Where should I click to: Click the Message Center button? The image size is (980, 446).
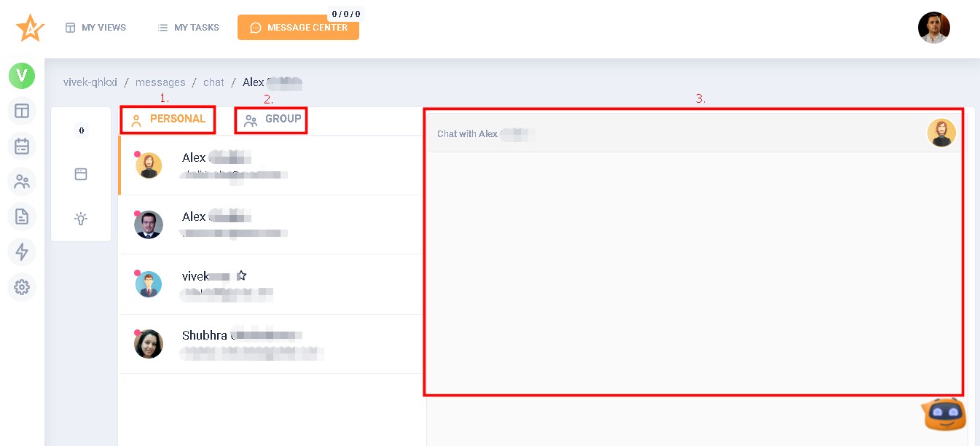298,28
